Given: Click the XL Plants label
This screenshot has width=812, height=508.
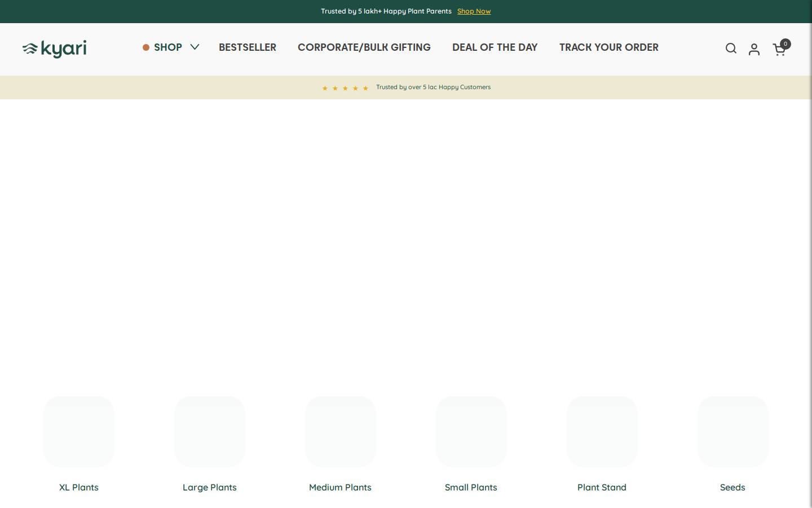Looking at the screenshot, I should 79,487.
